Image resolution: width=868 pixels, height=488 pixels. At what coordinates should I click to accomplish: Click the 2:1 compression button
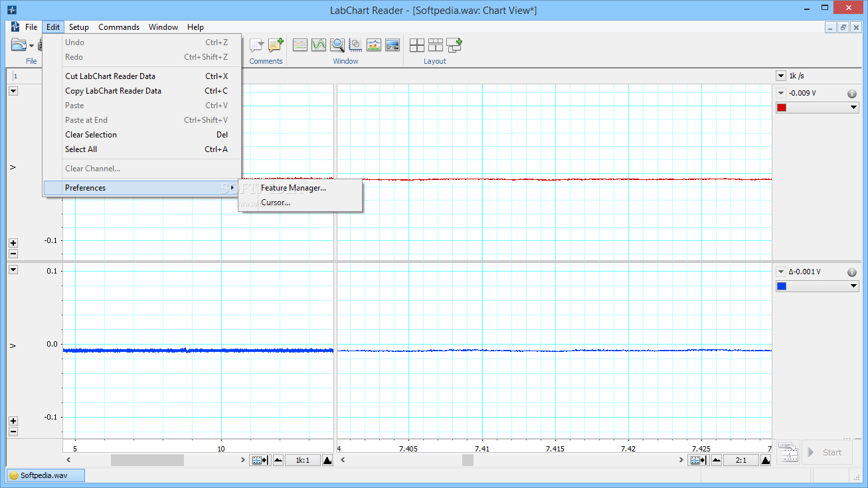tap(741, 460)
